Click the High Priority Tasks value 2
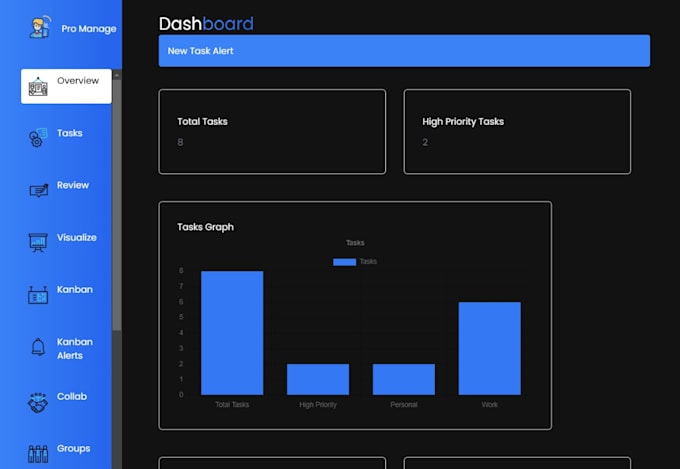The height and width of the screenshot is (469, 680). click(425, 142)
